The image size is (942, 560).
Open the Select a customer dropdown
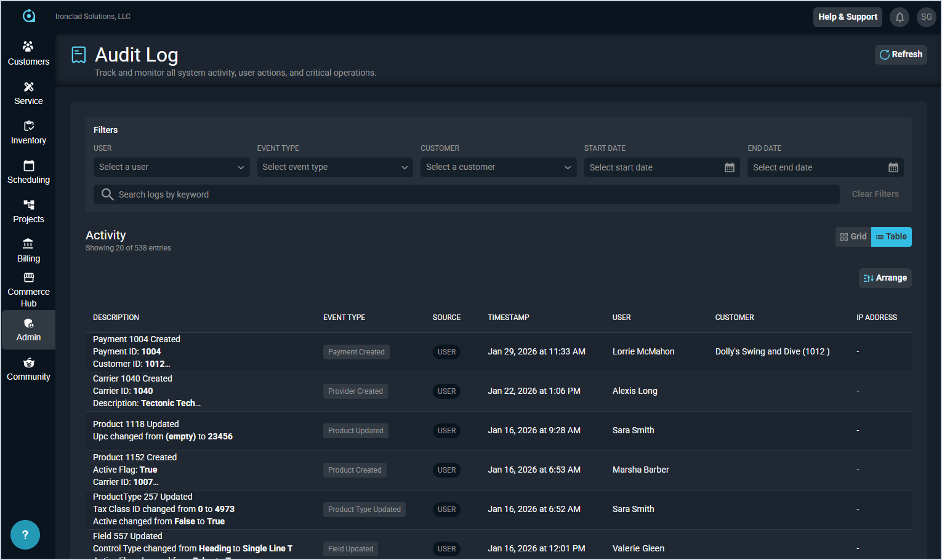tap(498, 167)
